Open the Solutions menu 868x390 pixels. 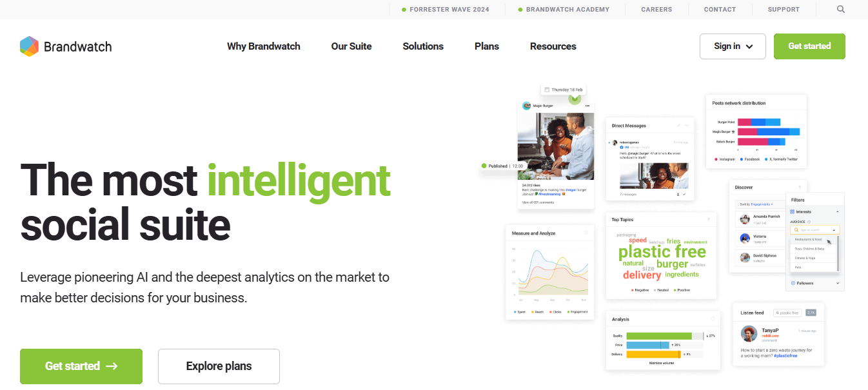[423, 46]
